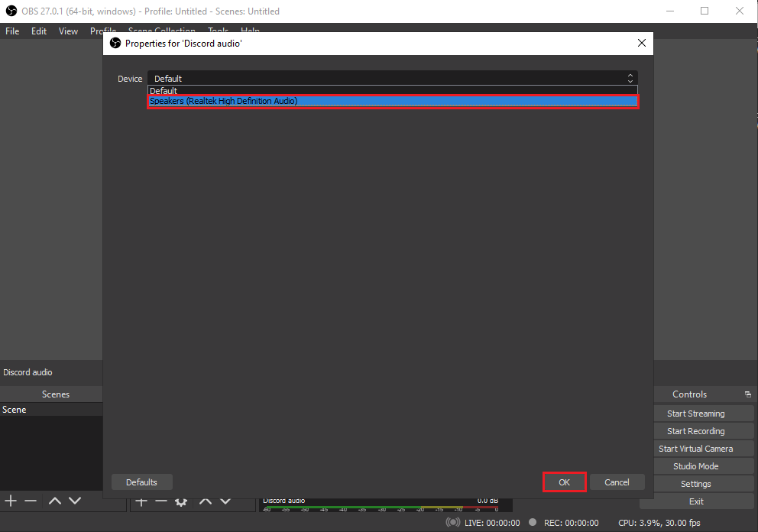Open the Device dropdown showing Default
The image size is (758, 532).
point(393,79)
